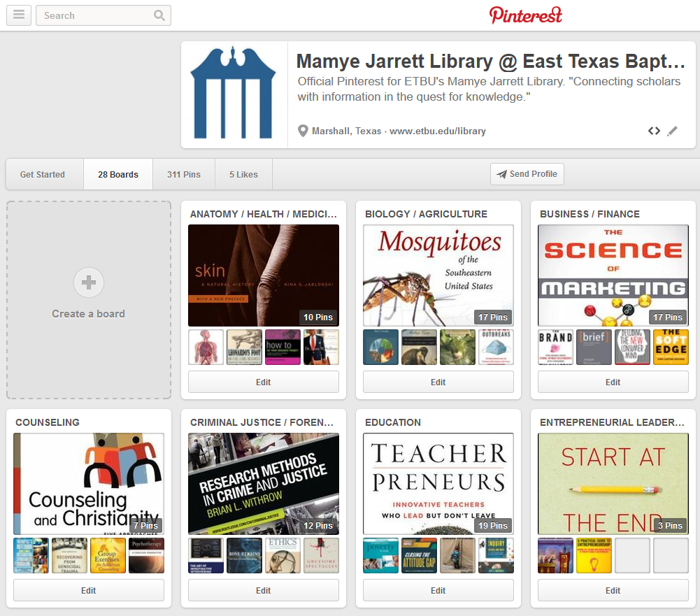Click the Mamye Jarrett Library profile name
The image size is (700, 616).
click(x=491, y=62)
